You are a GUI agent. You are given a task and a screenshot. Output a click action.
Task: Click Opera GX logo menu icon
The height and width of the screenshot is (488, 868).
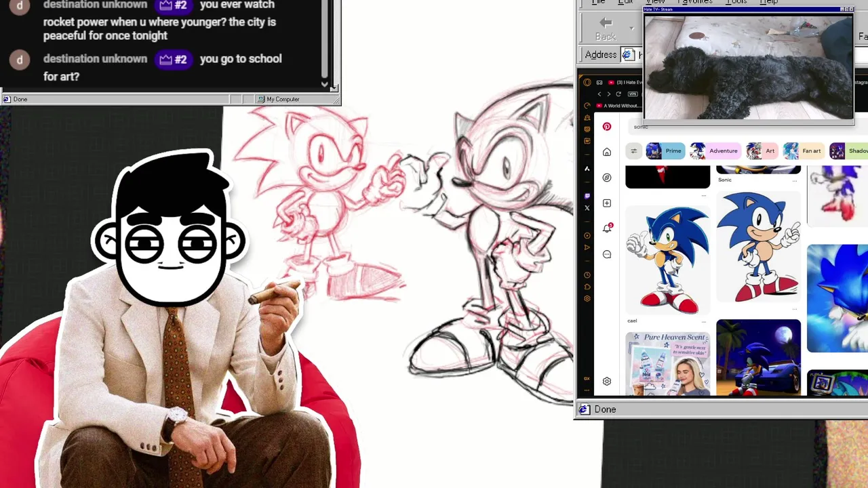(x=587, y=83)
